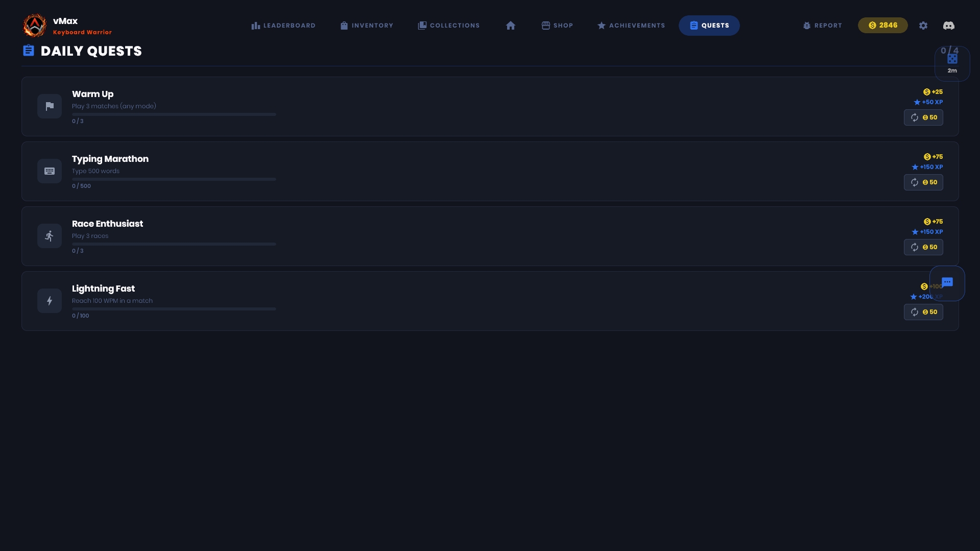Click the Race Enthusiast runner icon
This screenshot has height=551, width=980.
[50, 236]
